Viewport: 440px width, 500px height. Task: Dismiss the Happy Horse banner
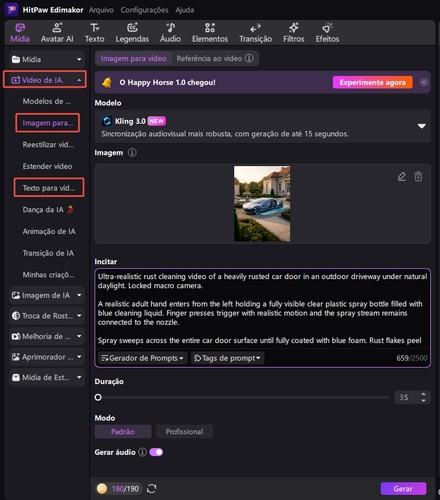coord(424,82)
